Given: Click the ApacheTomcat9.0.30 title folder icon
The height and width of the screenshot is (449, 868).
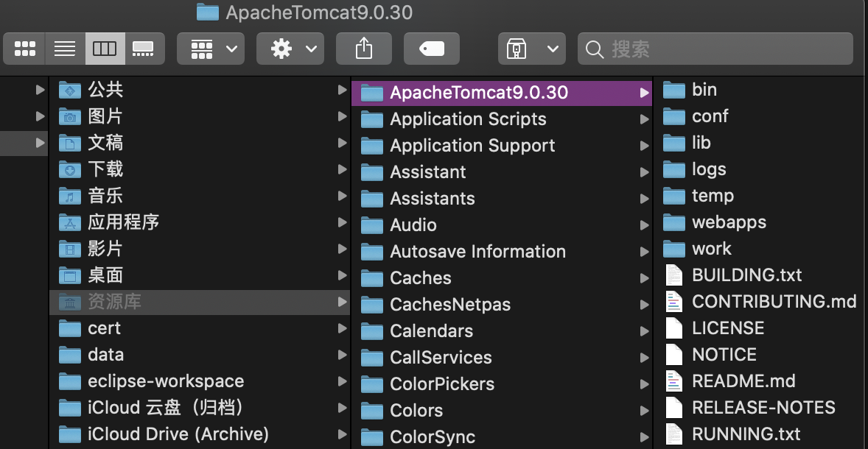Looking at the screenshot, I should point(208,13).
